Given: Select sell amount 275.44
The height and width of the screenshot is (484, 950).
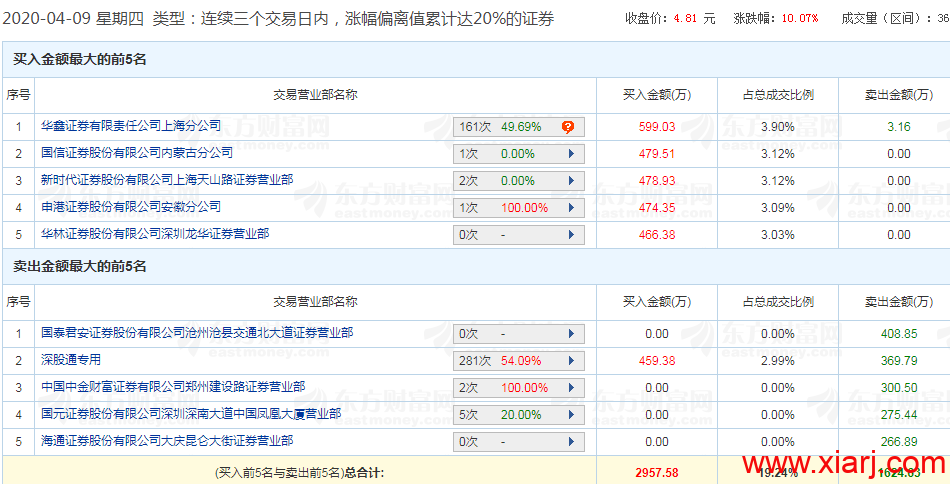Looking at the screenshot, I should 899,415.
